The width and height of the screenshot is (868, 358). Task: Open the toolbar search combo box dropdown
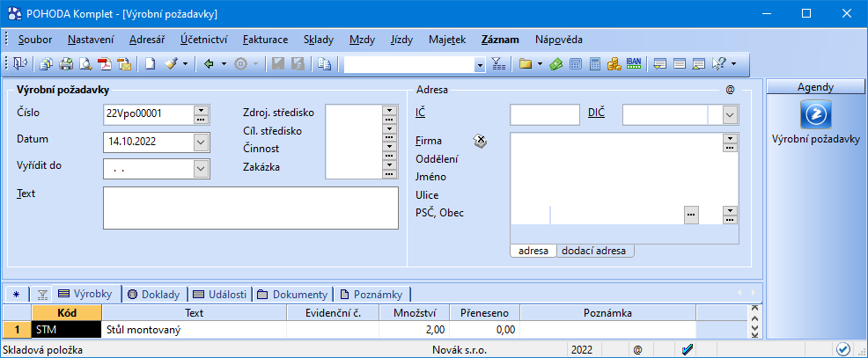(480, 65)
